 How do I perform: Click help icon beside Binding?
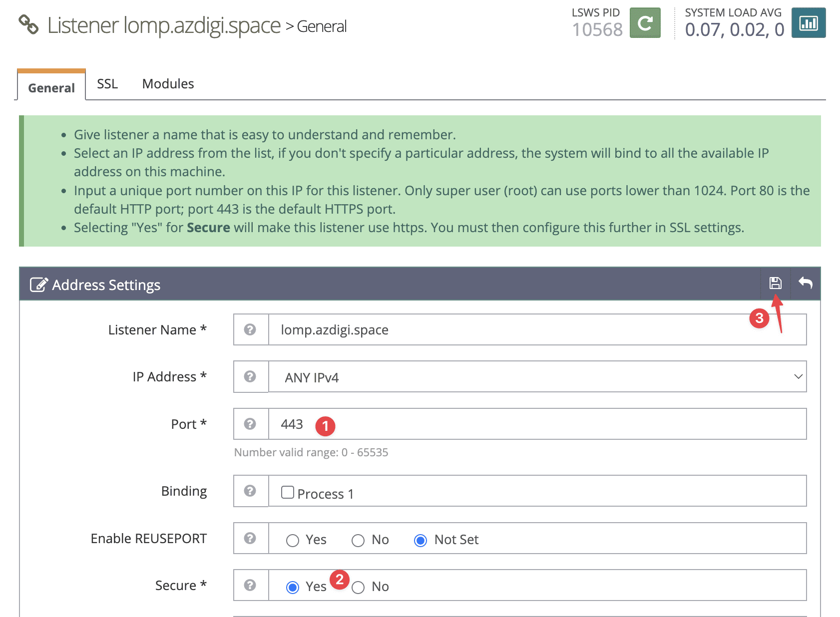point(250,491)
